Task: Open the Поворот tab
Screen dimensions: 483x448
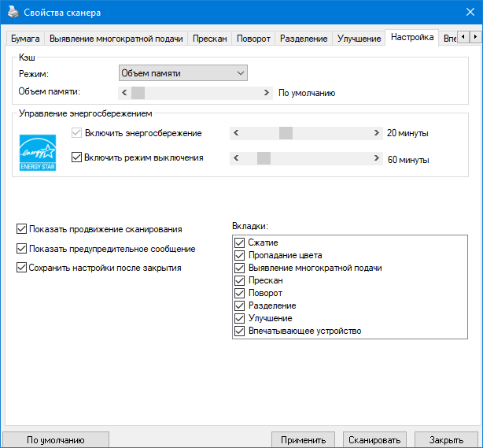Action: (253, 39)
